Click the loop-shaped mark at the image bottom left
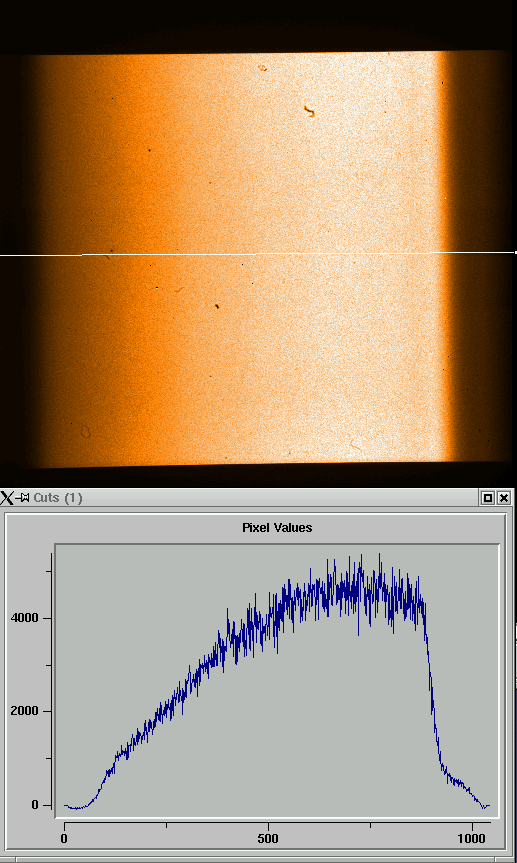This screenshot has height=863, width=517. 86,432
